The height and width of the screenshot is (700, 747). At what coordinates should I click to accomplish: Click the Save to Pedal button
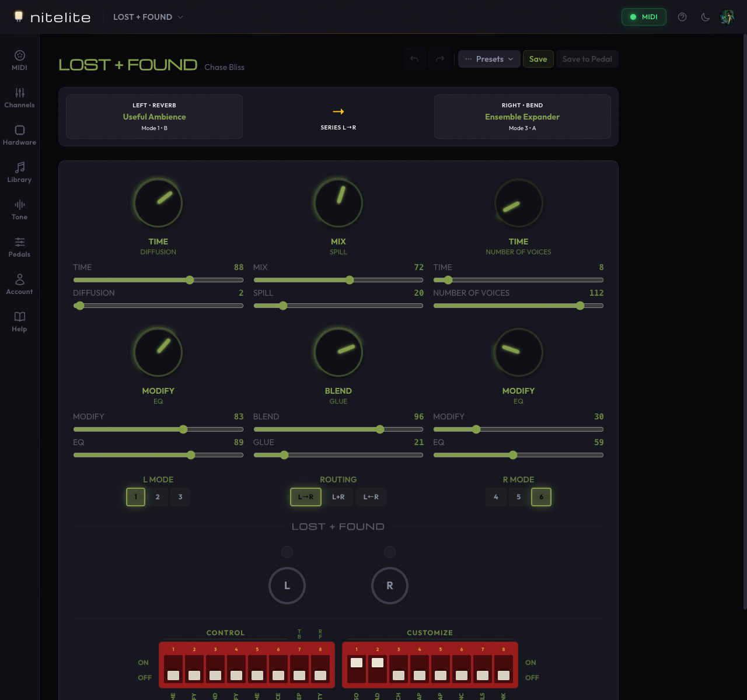tap(587, 59)
